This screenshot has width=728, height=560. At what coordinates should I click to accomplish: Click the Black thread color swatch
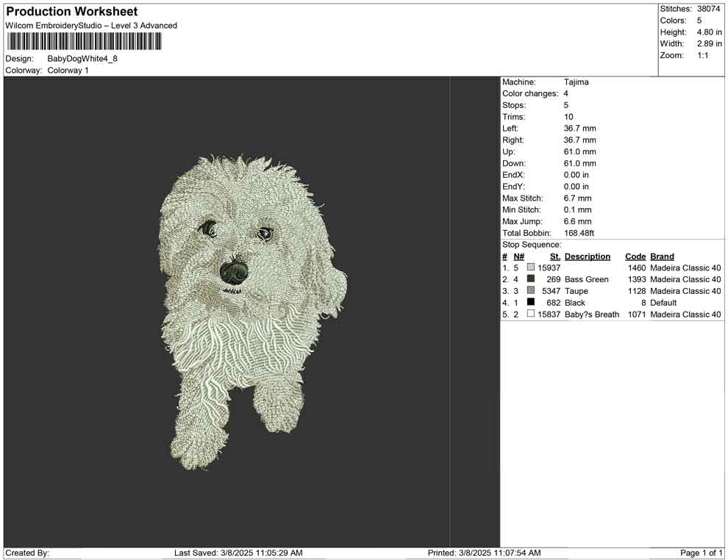(531, 303)
